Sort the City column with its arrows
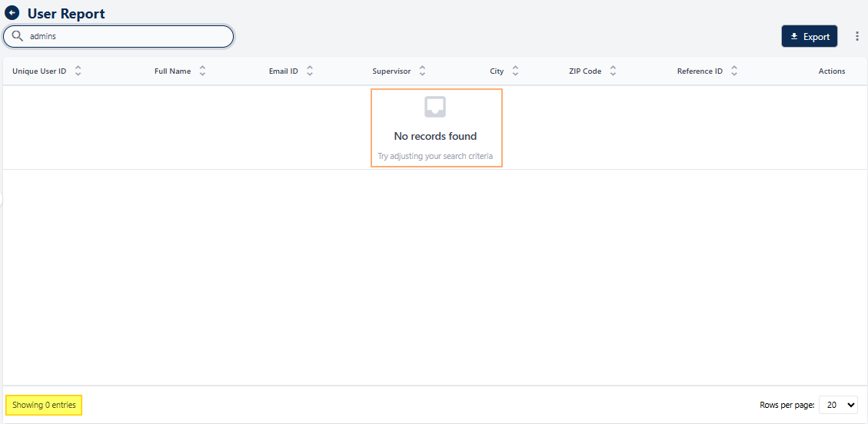The width and height of the screenshot is (868, 424). tap(515, 71)
